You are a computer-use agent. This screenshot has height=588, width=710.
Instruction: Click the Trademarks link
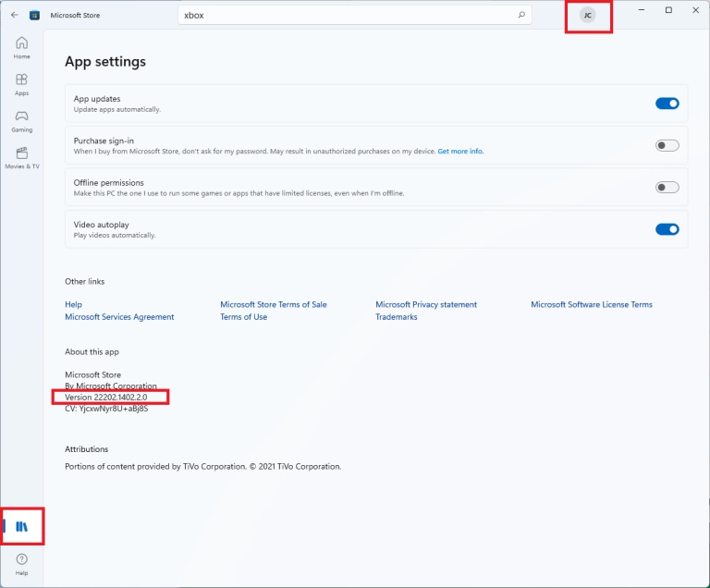click(397, 316)
